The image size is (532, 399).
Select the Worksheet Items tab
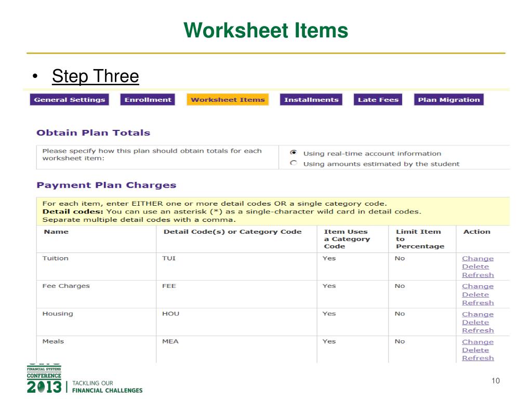[x=228, y=99]
